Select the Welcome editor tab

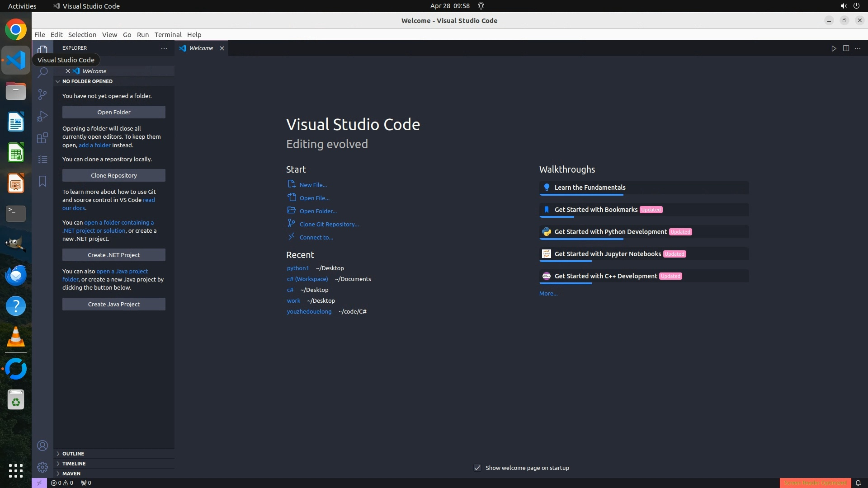pyautogui.click(x=201, y=48)
